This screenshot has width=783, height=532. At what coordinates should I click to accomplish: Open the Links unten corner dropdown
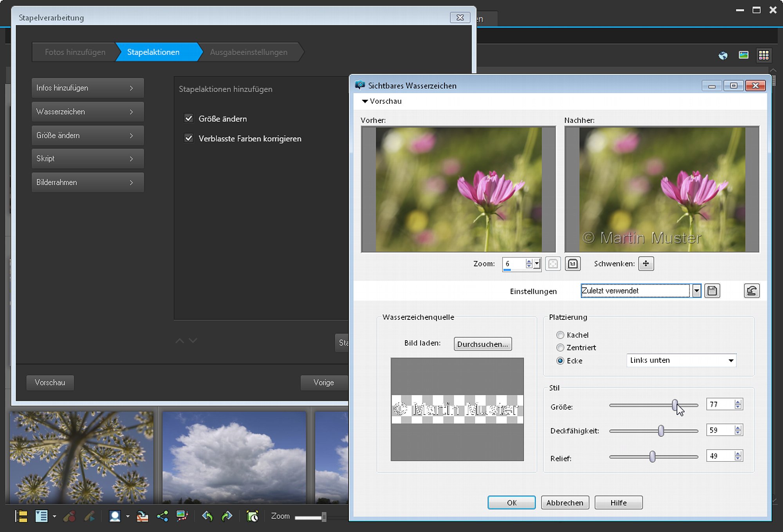click(x=681, y=360)
